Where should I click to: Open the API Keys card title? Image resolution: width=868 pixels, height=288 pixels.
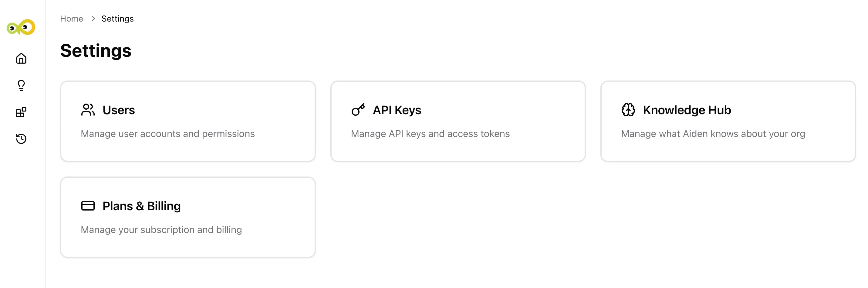(x=397, y=110)
